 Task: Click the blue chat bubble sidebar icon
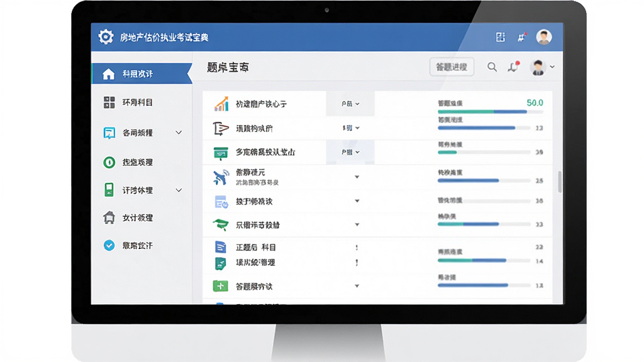click(x=109, y=133)
